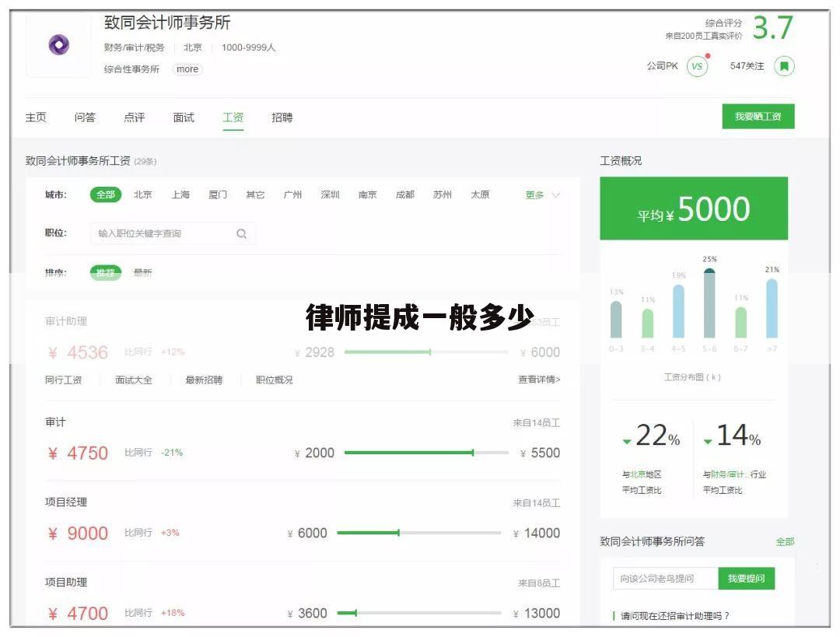Click the company logo of 致同会计师事务所
Viewport: 840px width, 637px height.
(x=58, y=45)
